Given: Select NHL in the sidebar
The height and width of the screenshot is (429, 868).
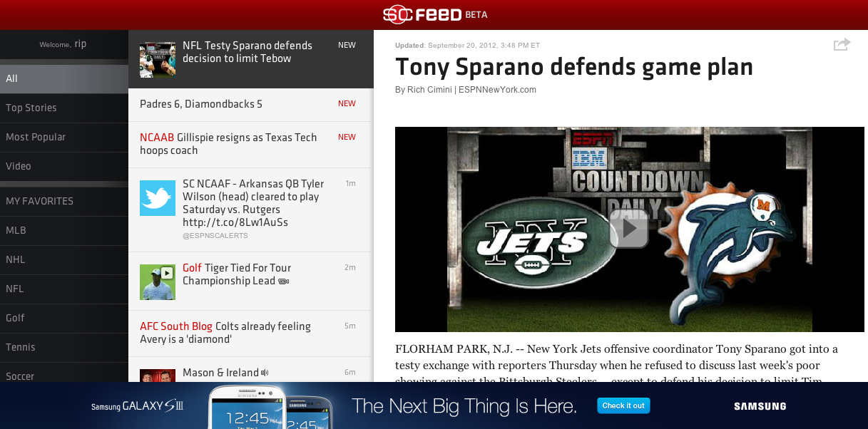Looking at the screenshot, I should tap(64, 259).
